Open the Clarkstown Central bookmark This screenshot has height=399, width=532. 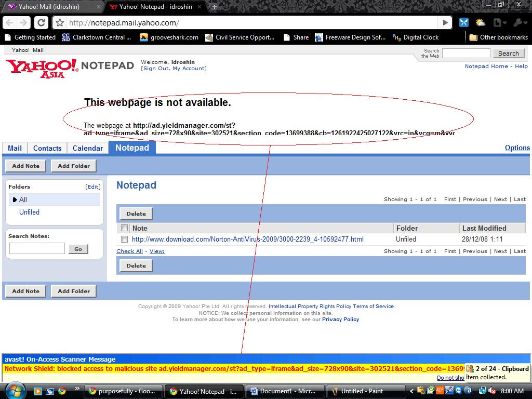click(x=97, y=37)
